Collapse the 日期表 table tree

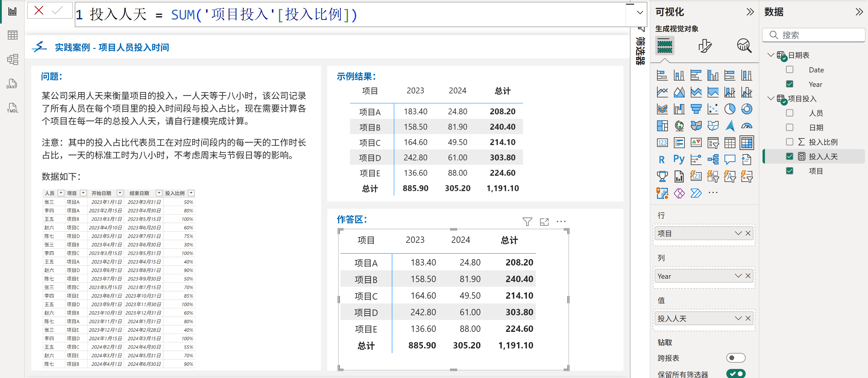(770, 55)
